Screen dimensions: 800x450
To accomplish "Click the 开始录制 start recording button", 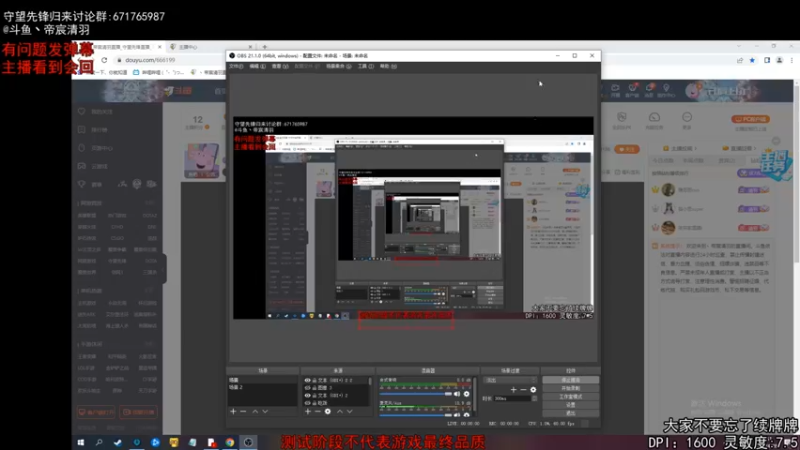I will tap(570, 388).
